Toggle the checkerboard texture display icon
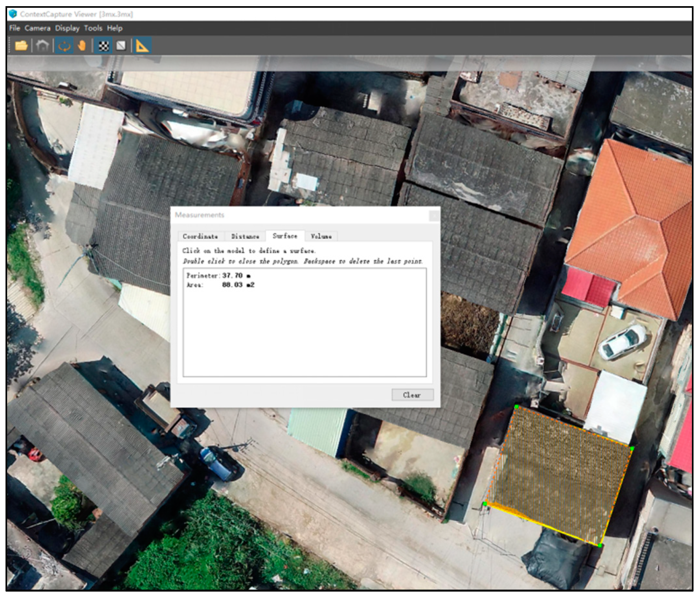 (103, 46)
